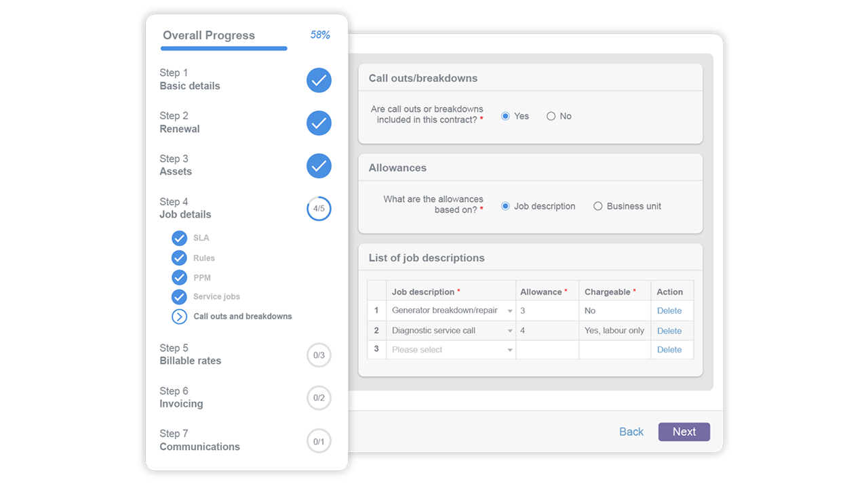Click the checkmark icon beside SLA
868x488 pixels.
point(179,238)
